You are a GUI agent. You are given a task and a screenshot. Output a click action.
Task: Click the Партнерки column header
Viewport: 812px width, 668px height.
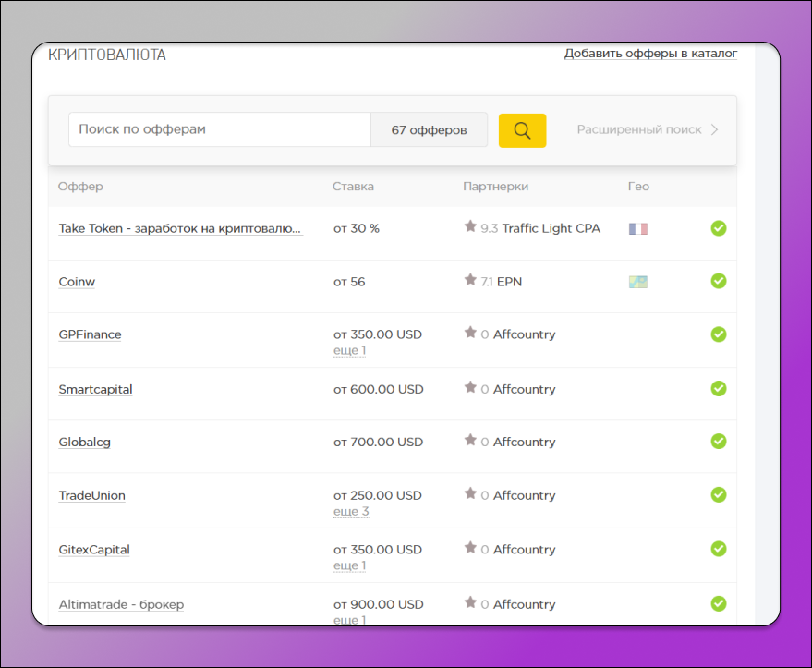[495, 187]
